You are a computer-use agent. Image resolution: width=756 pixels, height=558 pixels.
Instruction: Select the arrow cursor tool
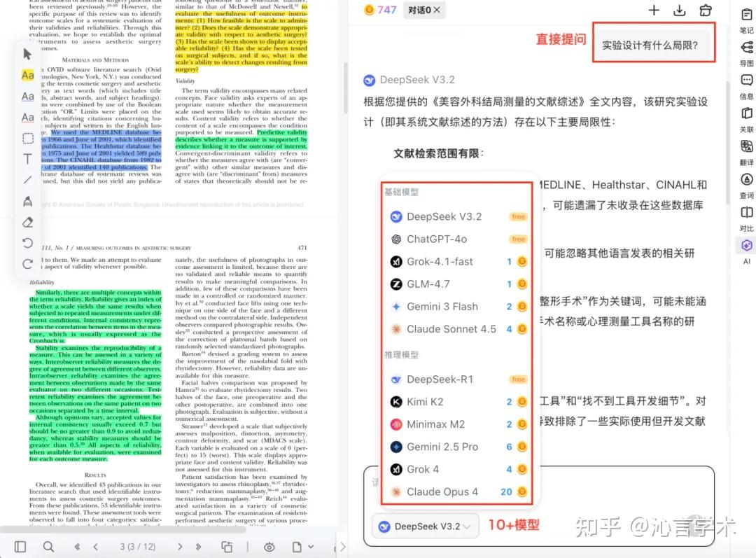pyautogui.click(x=27, y=54)
